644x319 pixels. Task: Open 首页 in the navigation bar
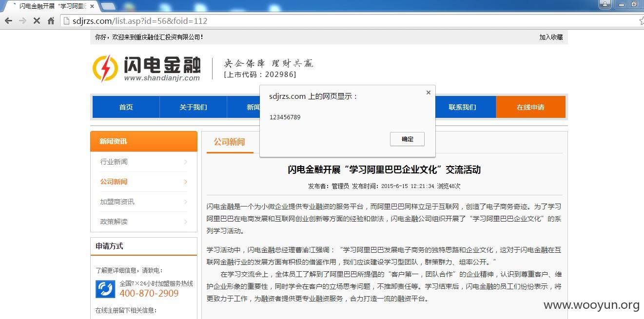[126, 107]
